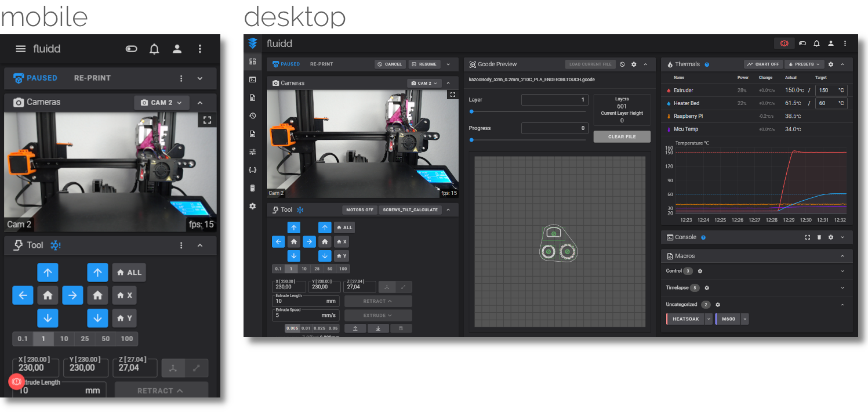Toggle the extruder fan snowflake next to Tool
The width and height of the screenshot is (868, 412).
click(299, 209)
